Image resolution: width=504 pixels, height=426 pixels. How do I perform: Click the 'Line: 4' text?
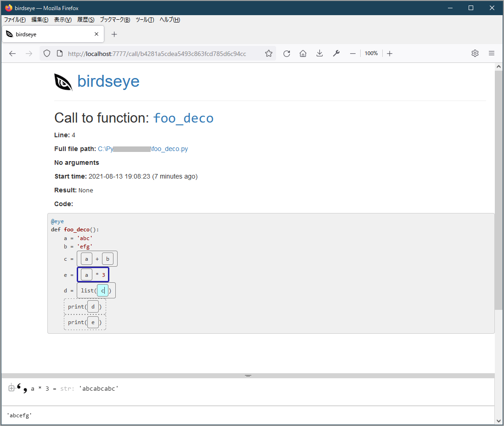click(x=65, y=135)
